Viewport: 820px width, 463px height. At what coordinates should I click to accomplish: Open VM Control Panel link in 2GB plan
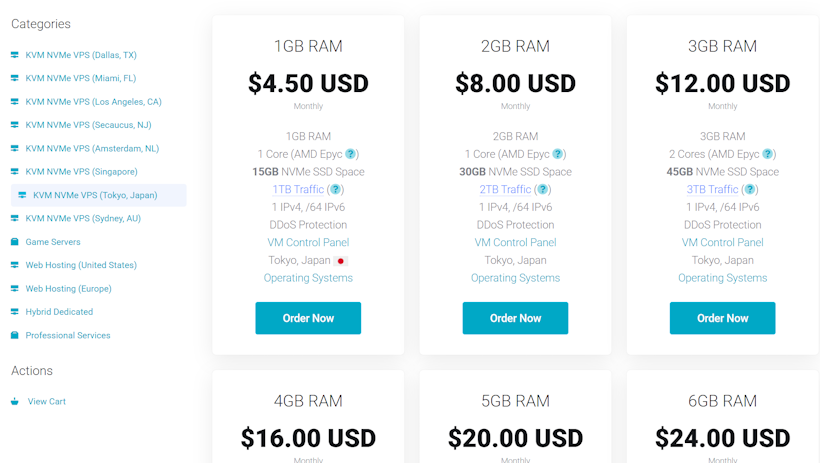tap(515, 243)
